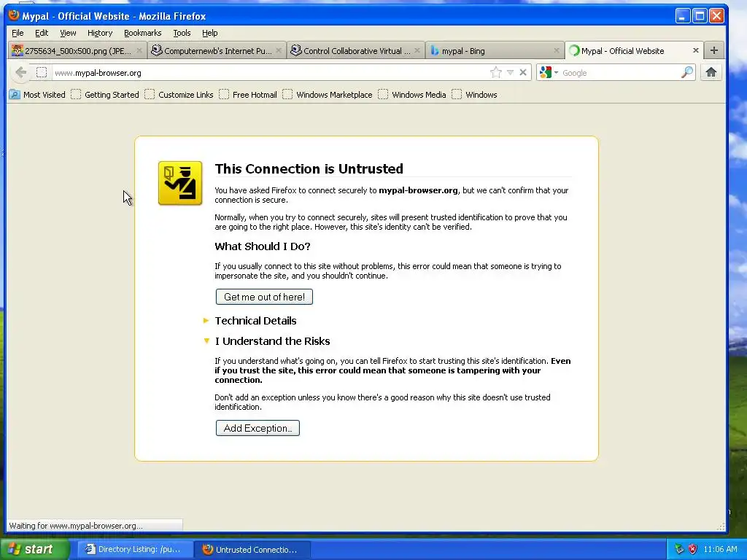747x560 pixels.
Task: Click the 11:06 AM system clock
Action: (720, 549)
